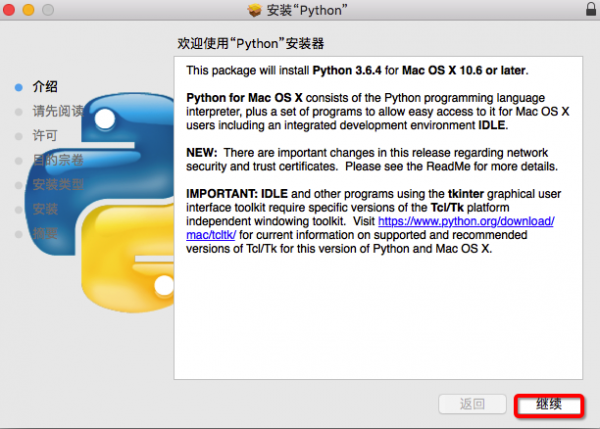Click the Python logo image
The height and width of the screenshot is (429, 600).
pyautogui.click(x=100, y=202)
